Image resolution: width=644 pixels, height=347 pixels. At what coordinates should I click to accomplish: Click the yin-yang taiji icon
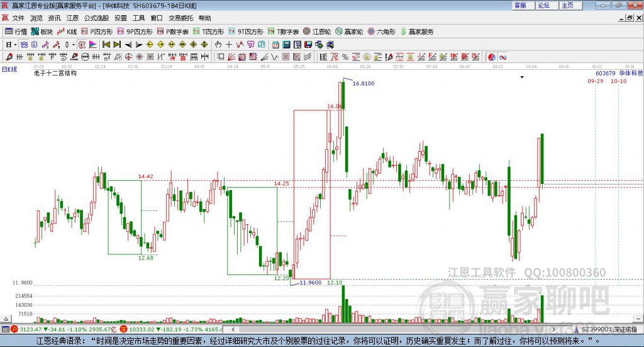[x=492, y=57]
